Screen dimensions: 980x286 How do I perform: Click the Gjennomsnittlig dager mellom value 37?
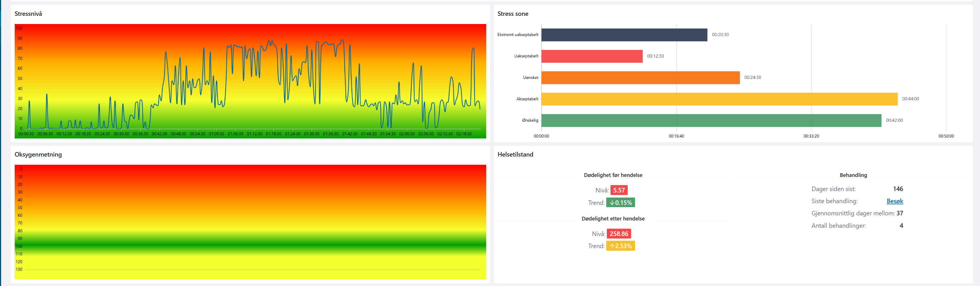[899, 213]
